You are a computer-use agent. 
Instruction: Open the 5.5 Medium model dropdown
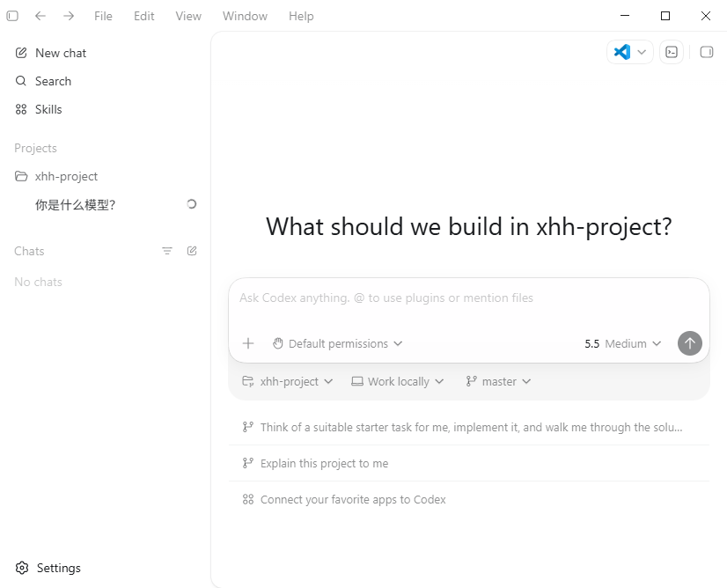(622, 343)
